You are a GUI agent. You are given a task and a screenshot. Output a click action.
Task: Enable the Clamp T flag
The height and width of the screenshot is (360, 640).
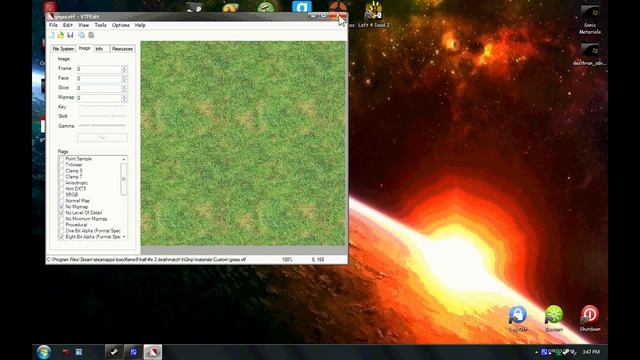[62, 177]
